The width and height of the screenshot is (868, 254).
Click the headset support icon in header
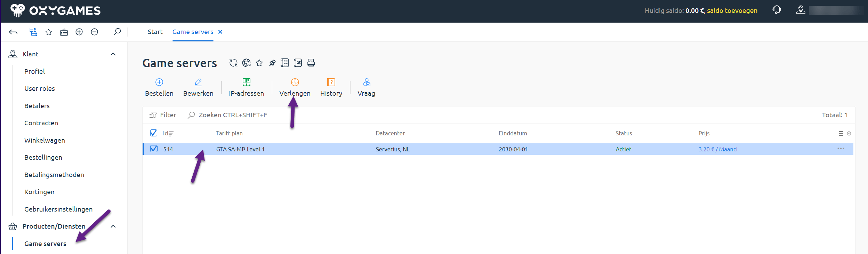point(777,10)
